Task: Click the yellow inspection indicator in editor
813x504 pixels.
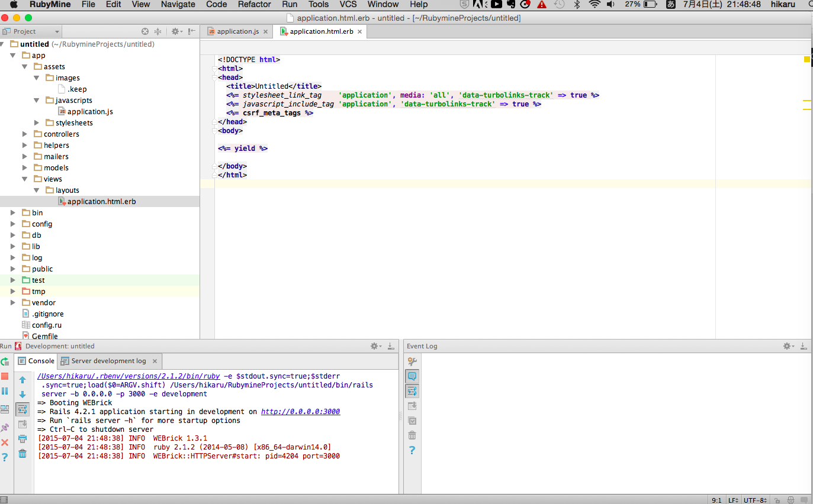Action: point(806,59)
